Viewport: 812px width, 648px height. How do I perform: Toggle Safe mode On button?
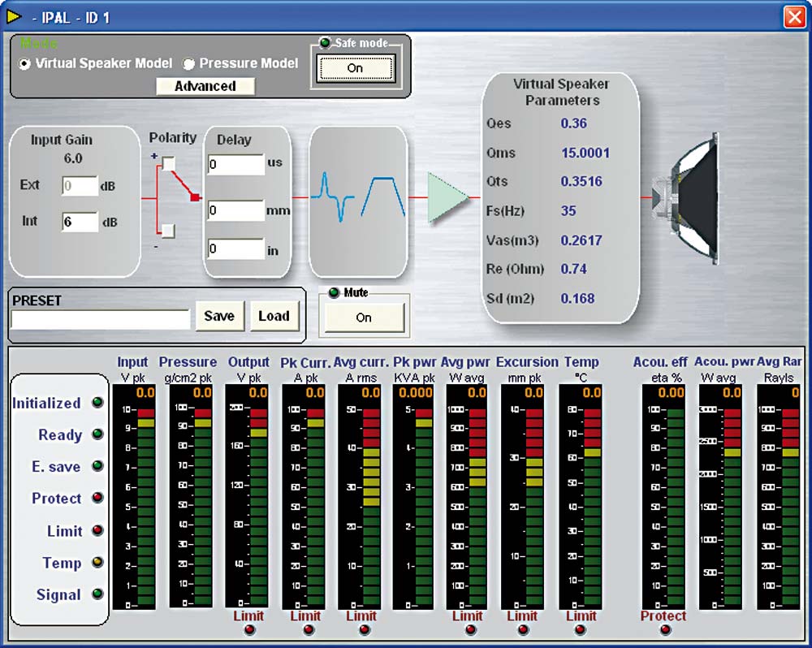355,68
